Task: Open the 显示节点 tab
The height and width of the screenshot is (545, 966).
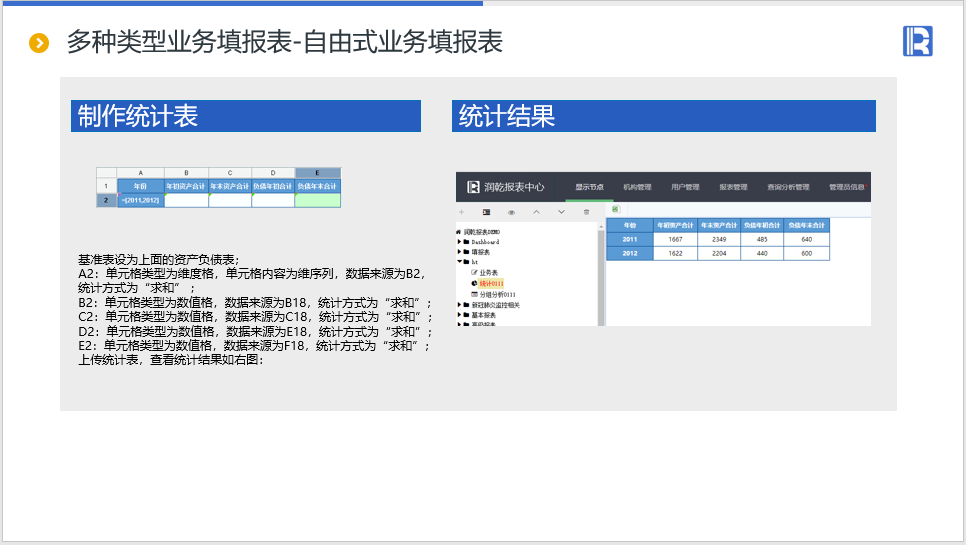Action: click(x=588, y=187)
